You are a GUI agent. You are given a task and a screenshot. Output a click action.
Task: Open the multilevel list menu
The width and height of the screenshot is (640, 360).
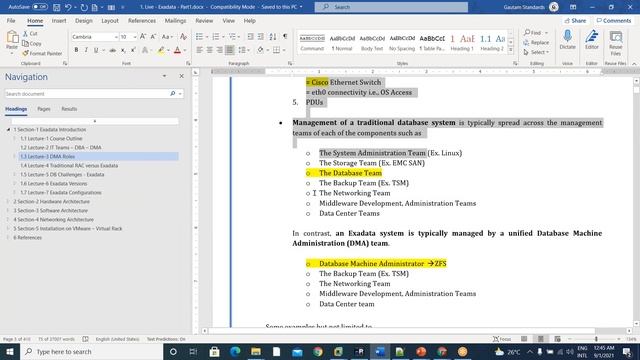[x=233, y=37]
